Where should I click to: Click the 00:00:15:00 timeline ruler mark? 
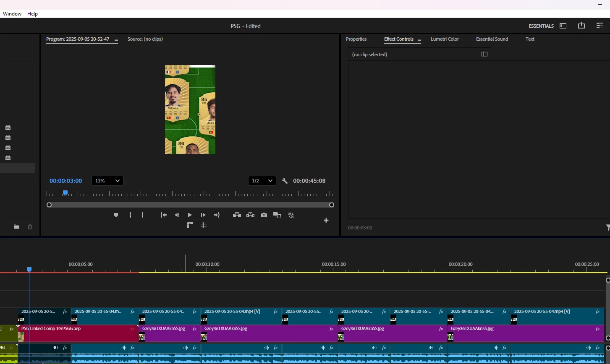point(334,265)
